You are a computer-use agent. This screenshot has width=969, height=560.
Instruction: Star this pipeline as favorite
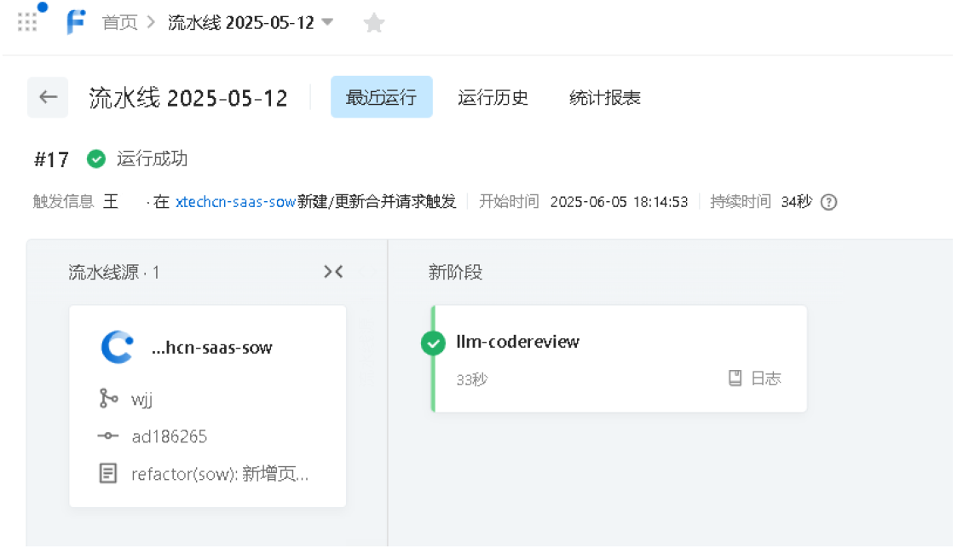pos(374,24)
